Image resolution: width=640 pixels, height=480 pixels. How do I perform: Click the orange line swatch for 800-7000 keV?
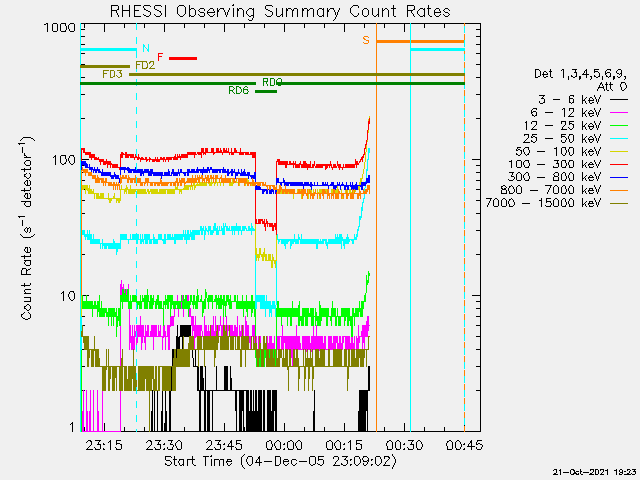pyautogui.click(x=619, y=190)
